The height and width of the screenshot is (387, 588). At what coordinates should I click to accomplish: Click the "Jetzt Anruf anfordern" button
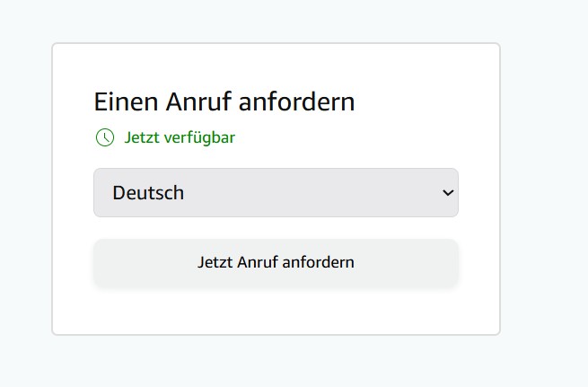(276, 263)
